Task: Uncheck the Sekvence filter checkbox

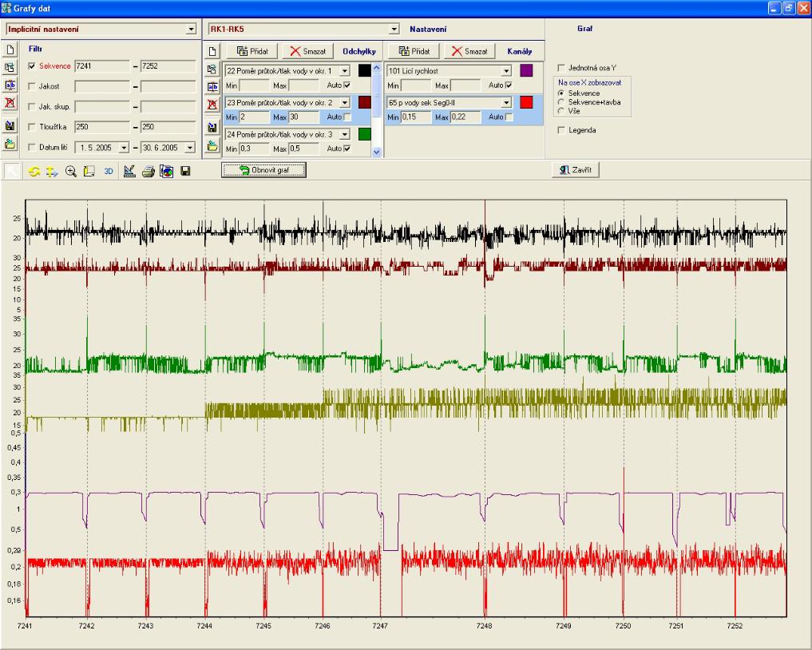Action: pos(32,66)
